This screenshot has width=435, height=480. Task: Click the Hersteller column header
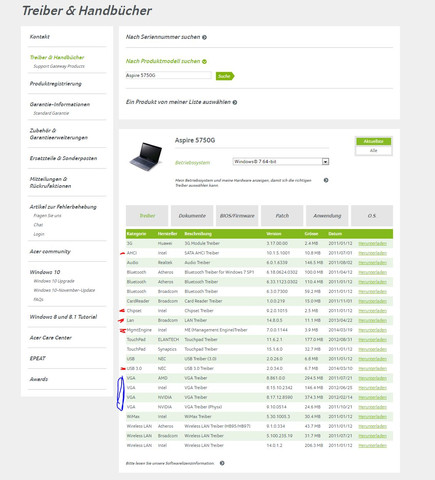pyautogui.click(x=168, y=234)
